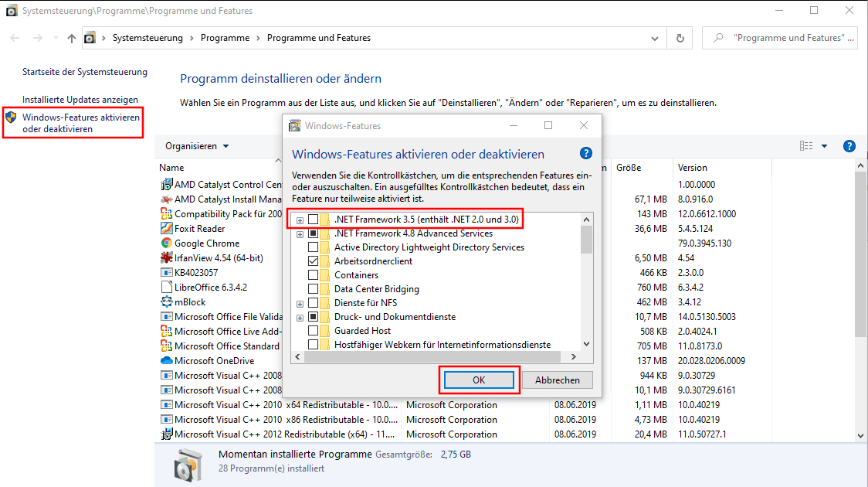The height and width of the screenshot is (487, 868).
Task: Expand the .NET Framework 3.5 tree node
Action: (300, 220)
